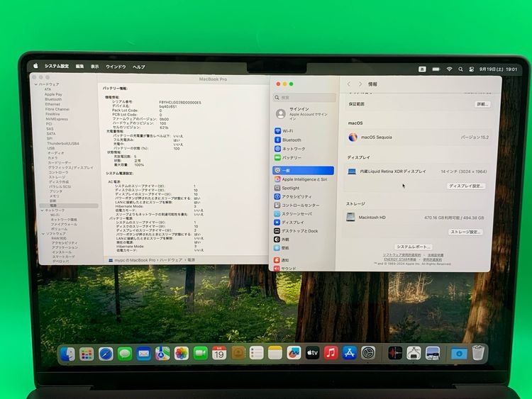Select グラフィックス/ディスプレイ in System Report

pyautogui.click(x=70, y=167)
